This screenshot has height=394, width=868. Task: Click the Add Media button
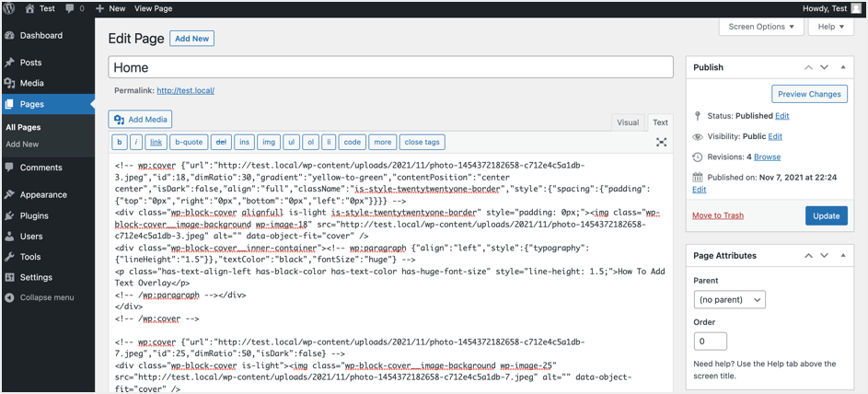pos(140,120)
